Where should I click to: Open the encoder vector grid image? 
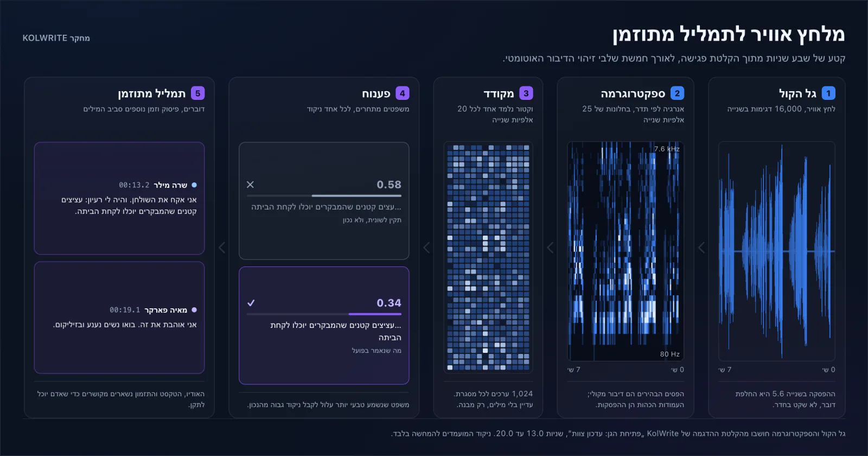[488, 258]
